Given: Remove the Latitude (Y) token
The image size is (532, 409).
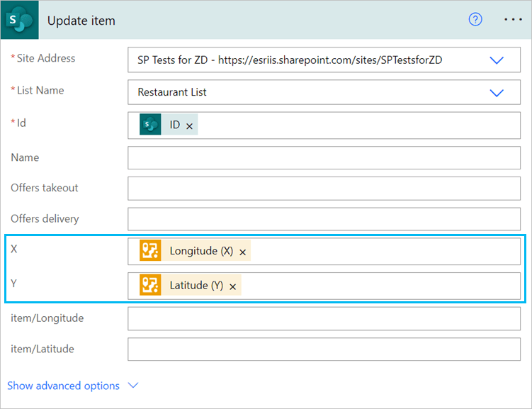Looking at the screenshot, I should point(232,286).
